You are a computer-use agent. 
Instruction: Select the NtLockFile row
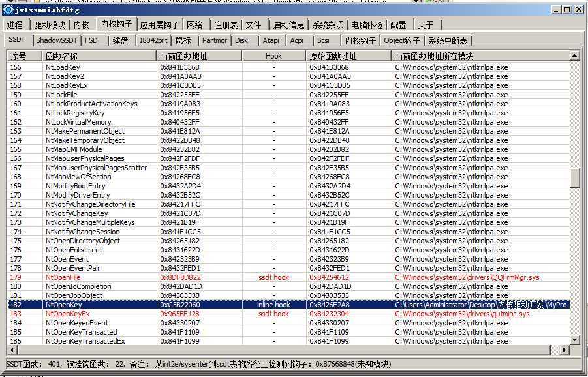click(288, 95)
